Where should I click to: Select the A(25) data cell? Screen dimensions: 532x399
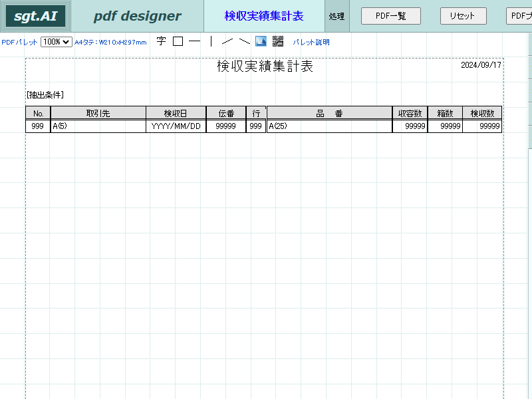pyautogui.click(x=329, y=126)
